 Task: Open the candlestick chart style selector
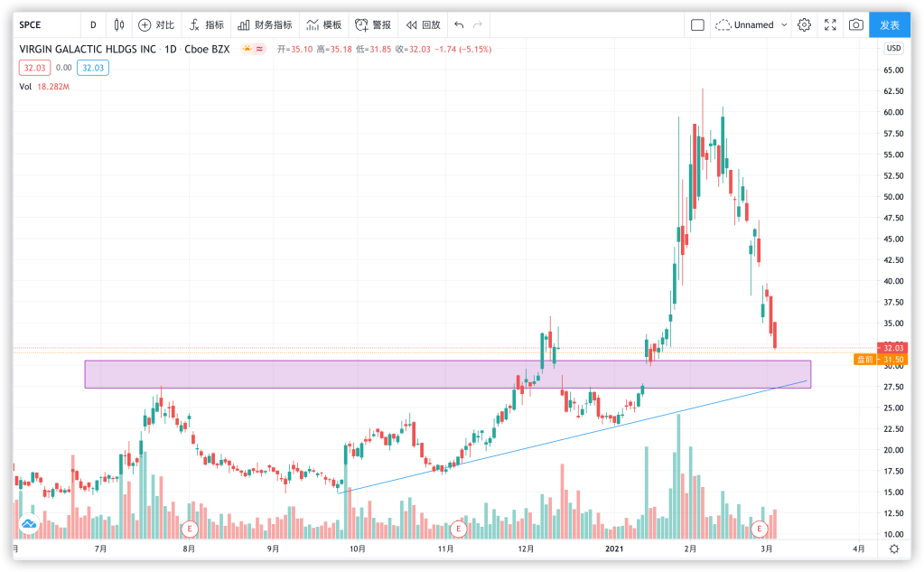tap(118, 24)
